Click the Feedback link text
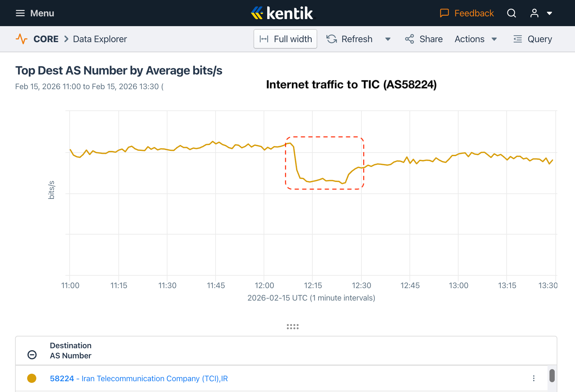This screenshot has height=392, width=575. (x=474, y=13)
